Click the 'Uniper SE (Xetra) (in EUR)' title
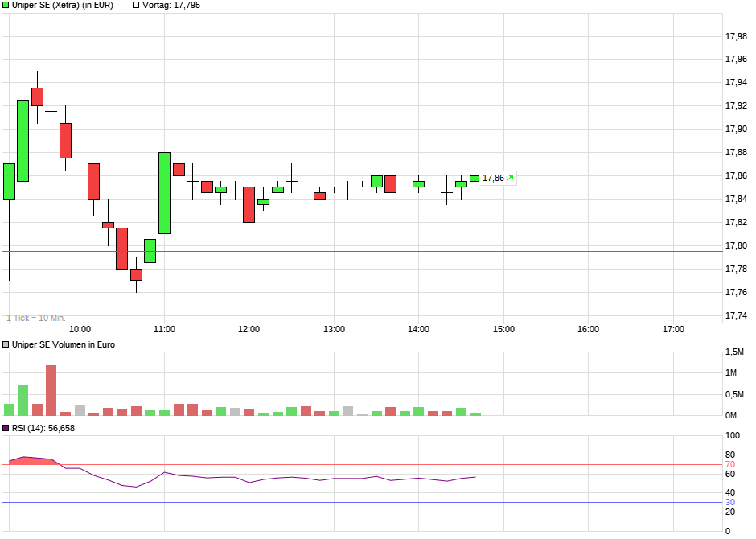 [x=63, y=6]
